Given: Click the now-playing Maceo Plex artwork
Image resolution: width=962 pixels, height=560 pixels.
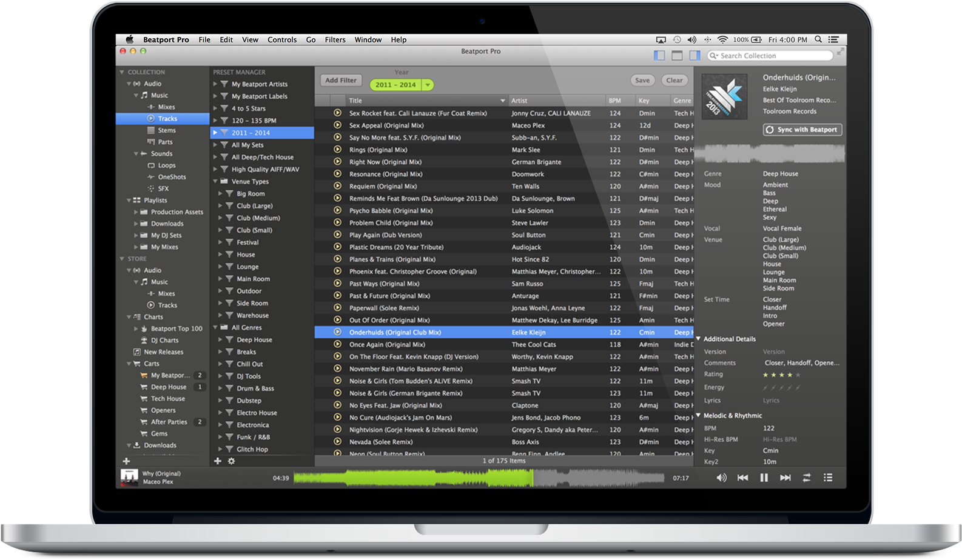Looking at the screenshot, I should (129, 478).
